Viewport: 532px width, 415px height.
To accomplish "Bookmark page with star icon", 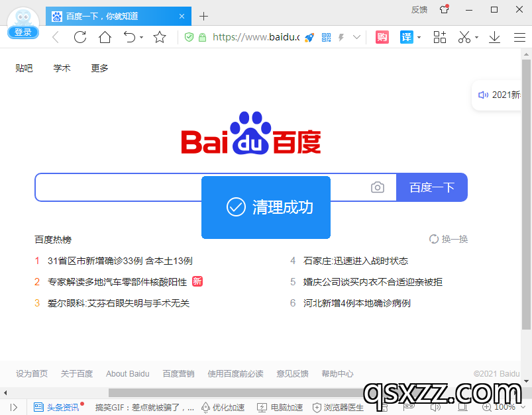I will [160, 37].
